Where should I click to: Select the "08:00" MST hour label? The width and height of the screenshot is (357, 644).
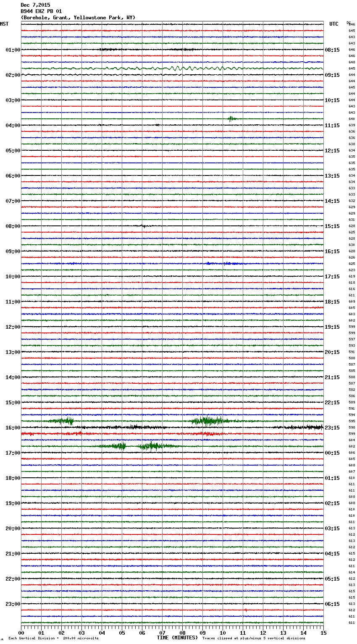click(x=13, y=226)
